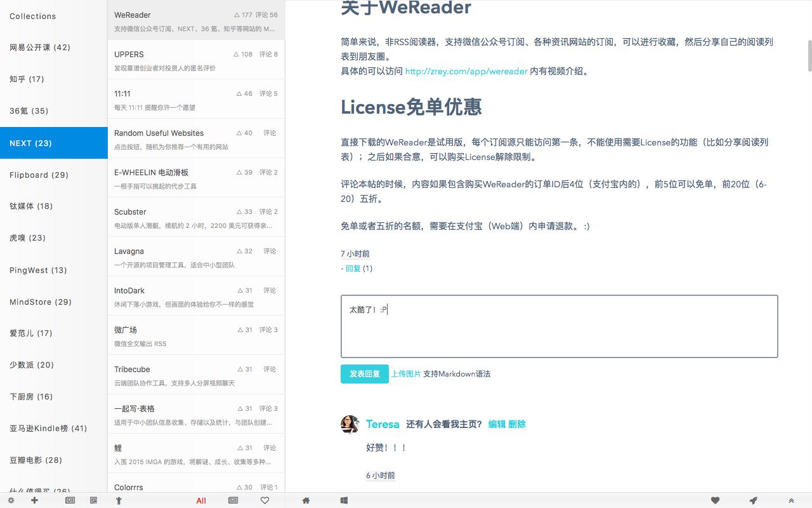The height and width of the screenshot is (508, 812).
Task: Open the Random Useful Websites entry
Action: pos(196,139)
